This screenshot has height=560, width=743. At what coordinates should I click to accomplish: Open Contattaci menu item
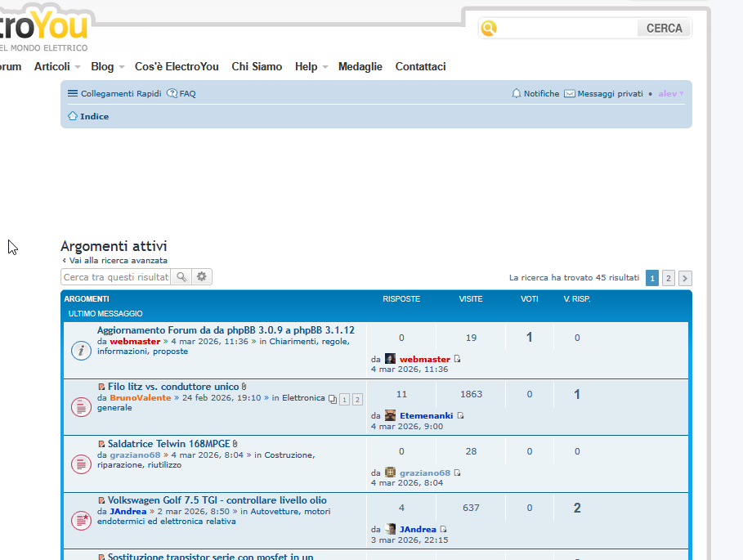click(x=420, y=67)
